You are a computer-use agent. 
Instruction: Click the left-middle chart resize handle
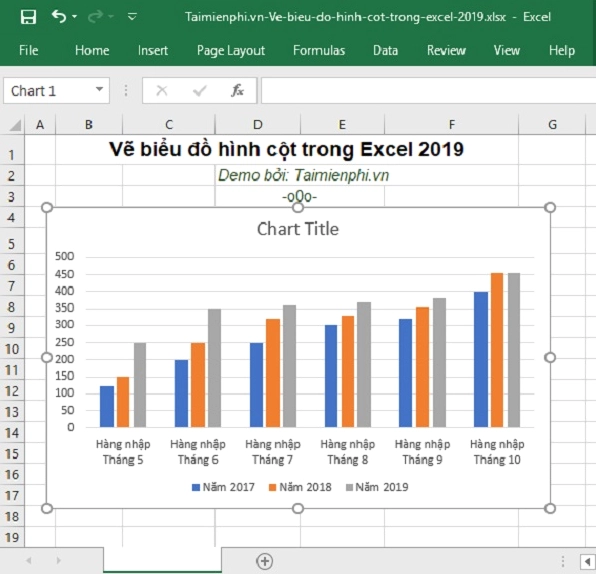(47, 357)
